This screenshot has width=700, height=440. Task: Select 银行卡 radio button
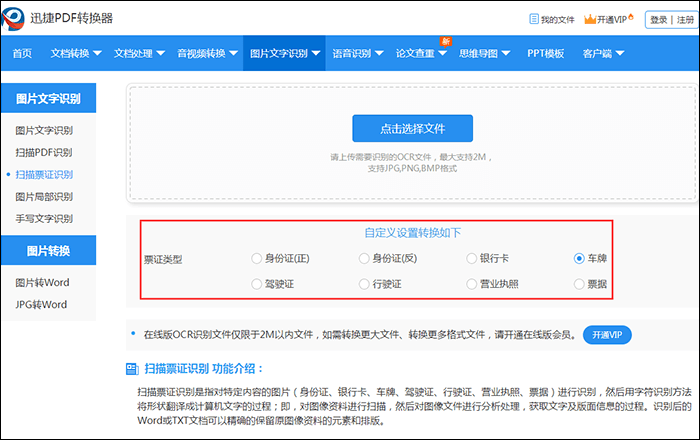[471, 258]
